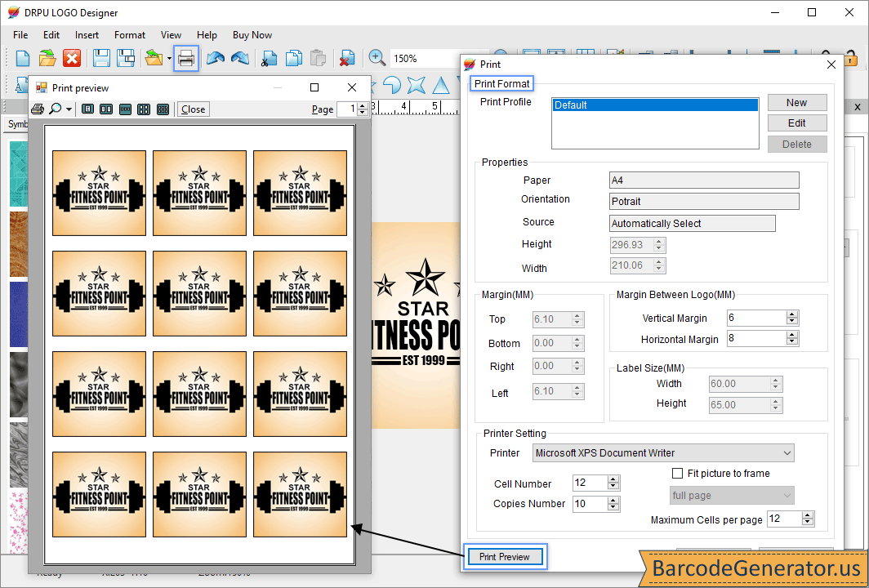Select the pie shape tool
The height and width of the screenshot is (588, 869).
point(392,85)
